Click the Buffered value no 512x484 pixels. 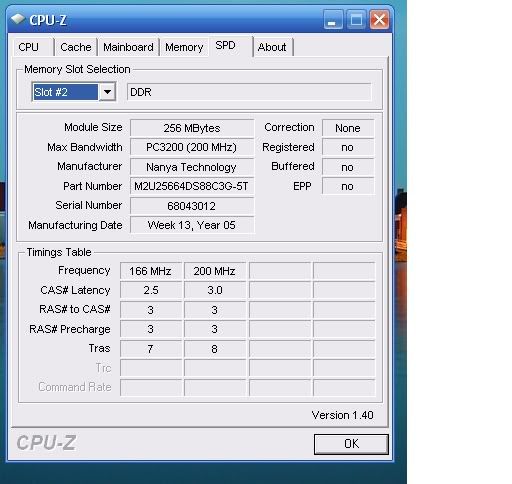348,167
